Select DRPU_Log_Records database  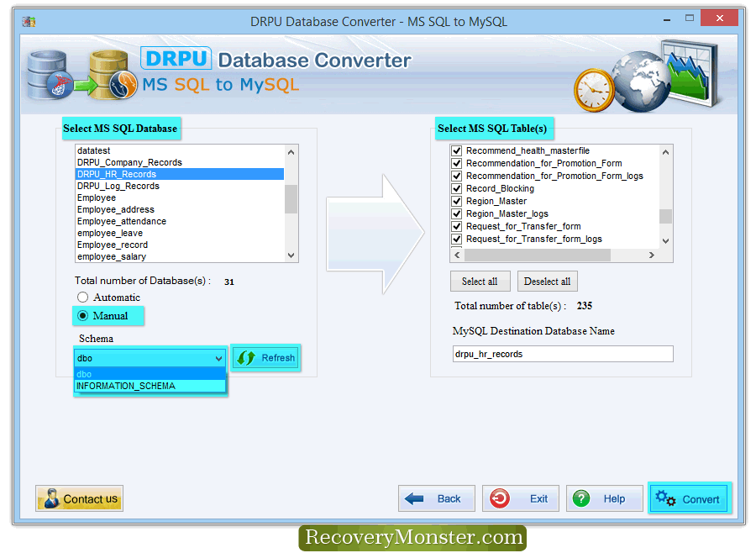(180, 186)
